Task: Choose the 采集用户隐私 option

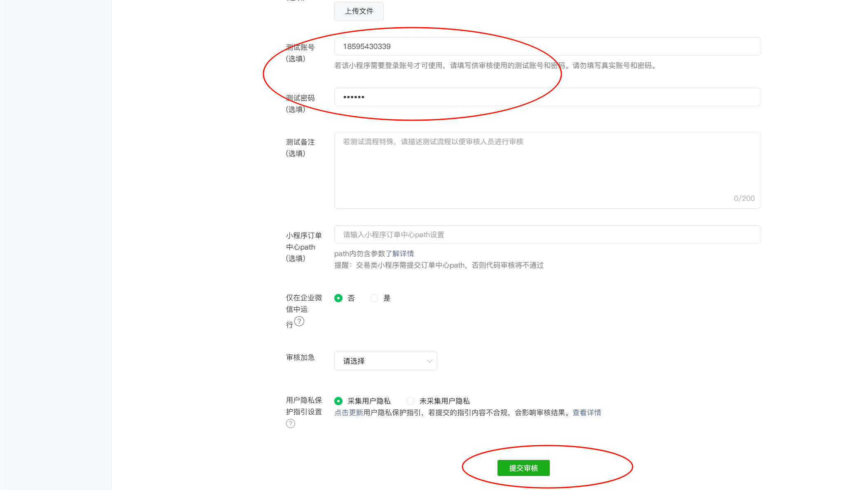Action: click(x=339, y=401)
